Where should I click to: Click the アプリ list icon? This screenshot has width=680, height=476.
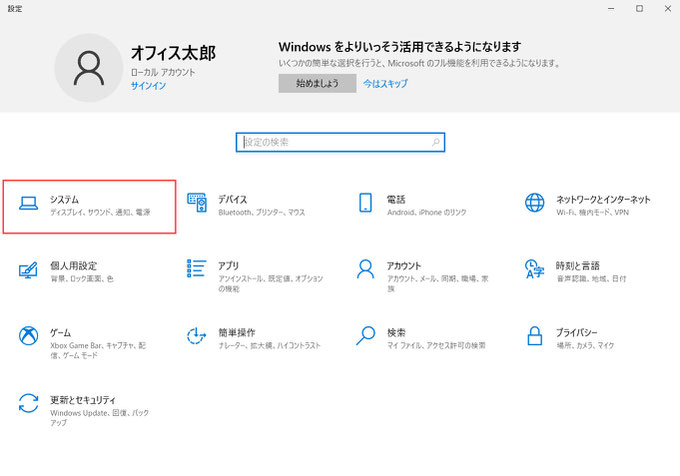pyautogui.click(x=196, y=268)
